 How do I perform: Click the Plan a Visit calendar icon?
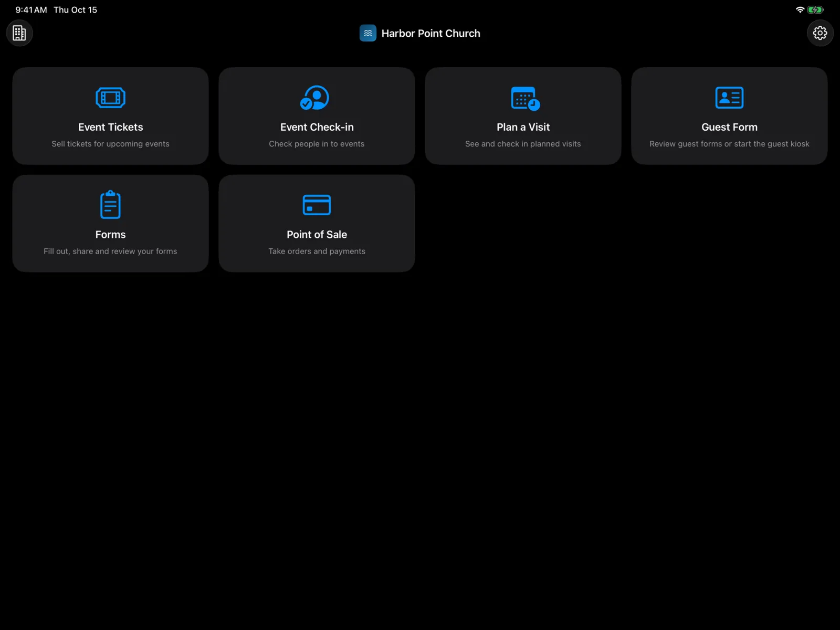(525, 99)
